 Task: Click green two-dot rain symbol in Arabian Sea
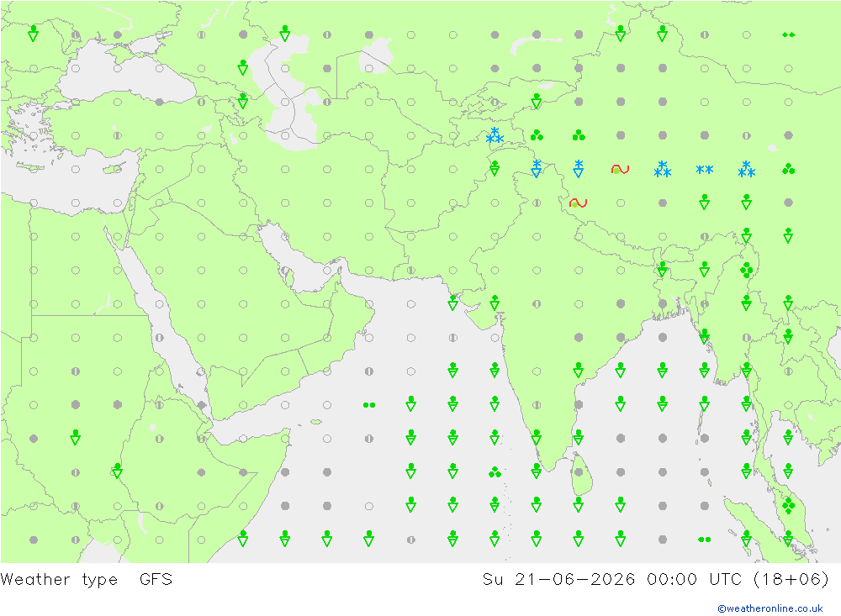pyautogui.click(x=369, y=405)
